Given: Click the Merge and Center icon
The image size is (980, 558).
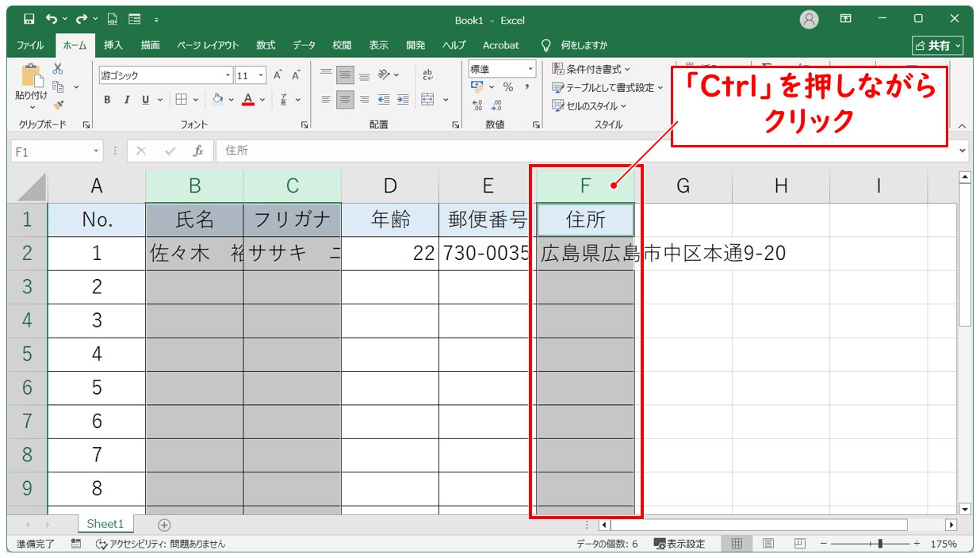Looking at the screenshot, I should 428,100.
